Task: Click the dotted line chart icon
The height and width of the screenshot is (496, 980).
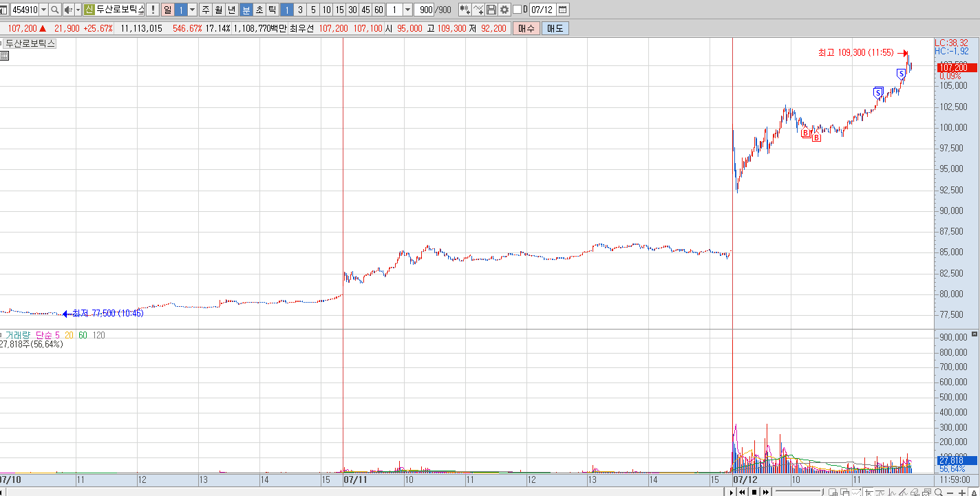Action: coord(857,492)
